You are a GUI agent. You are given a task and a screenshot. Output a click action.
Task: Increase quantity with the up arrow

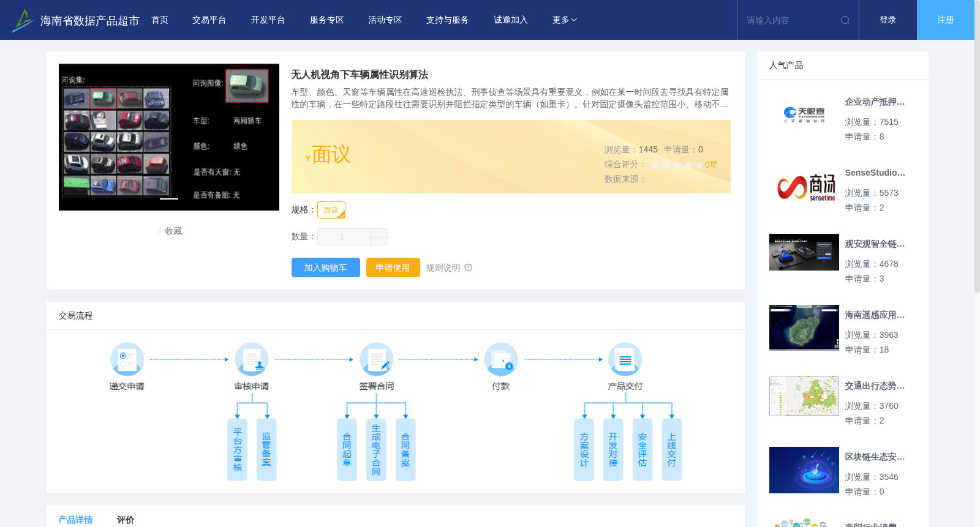coord(379,233)
